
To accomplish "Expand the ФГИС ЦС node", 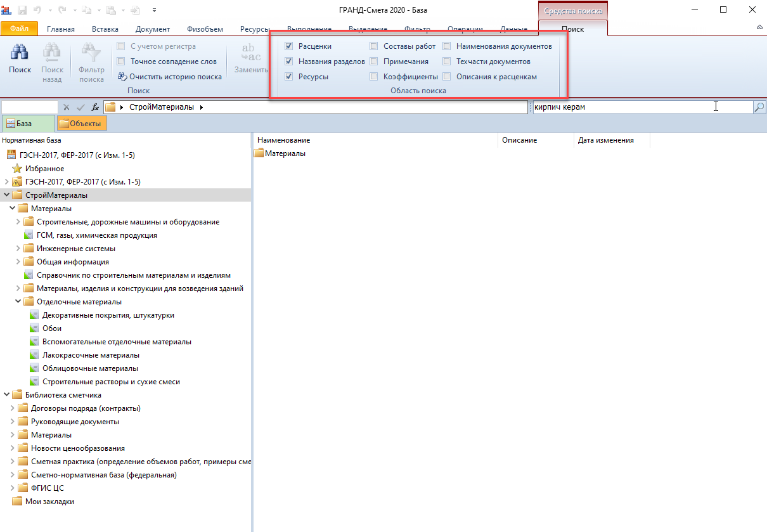I will 12,488.
